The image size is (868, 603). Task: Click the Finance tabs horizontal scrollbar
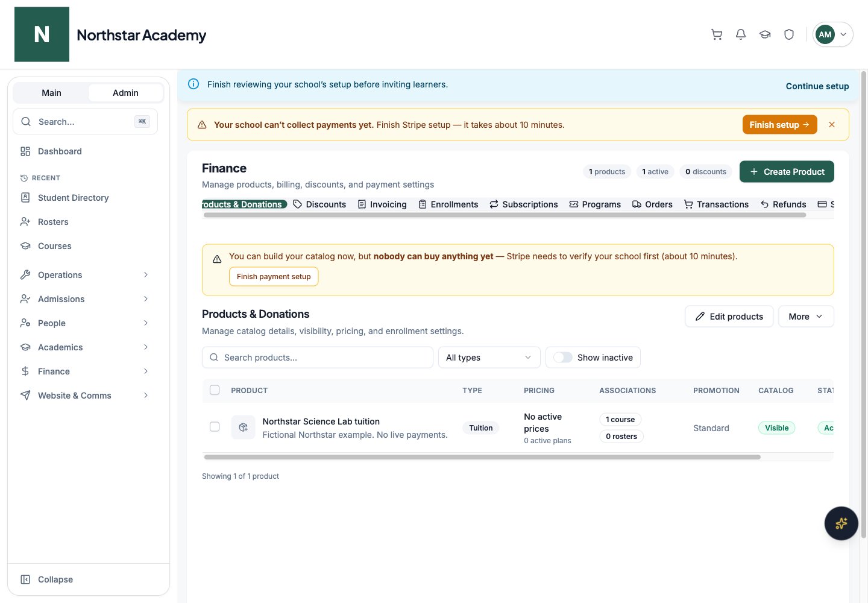tap(505, 215)
